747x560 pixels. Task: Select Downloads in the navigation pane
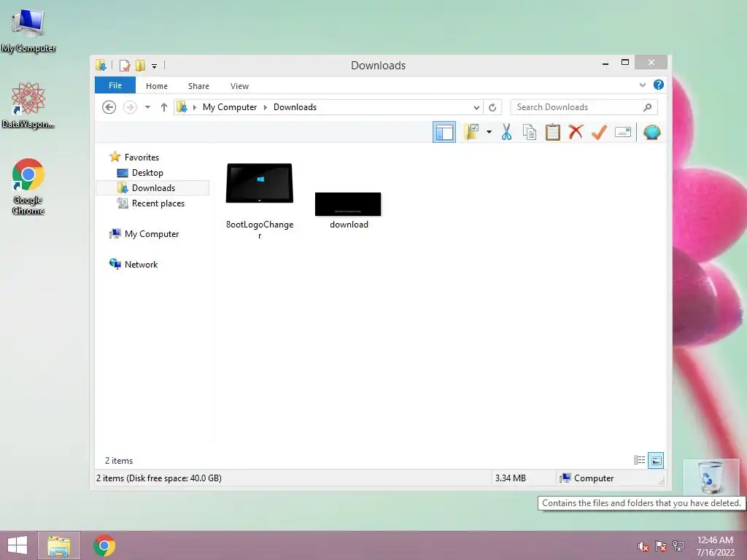(152, 187)
